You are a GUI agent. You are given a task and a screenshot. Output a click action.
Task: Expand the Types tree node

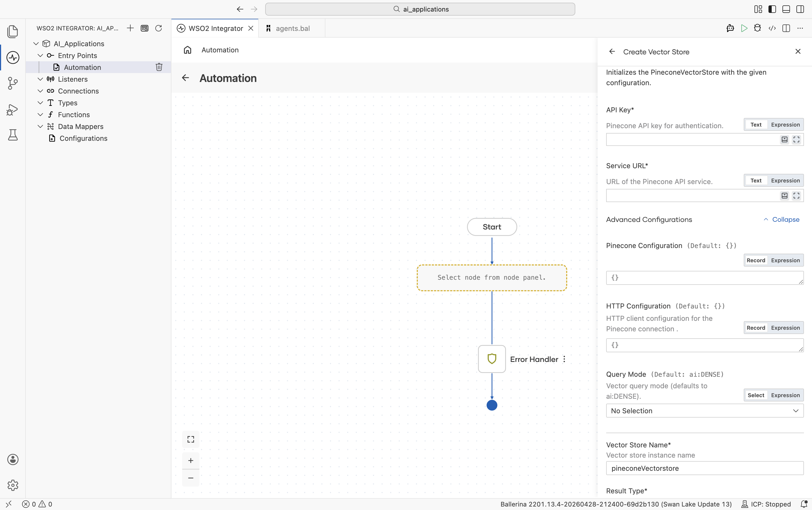tap(40, 103)
